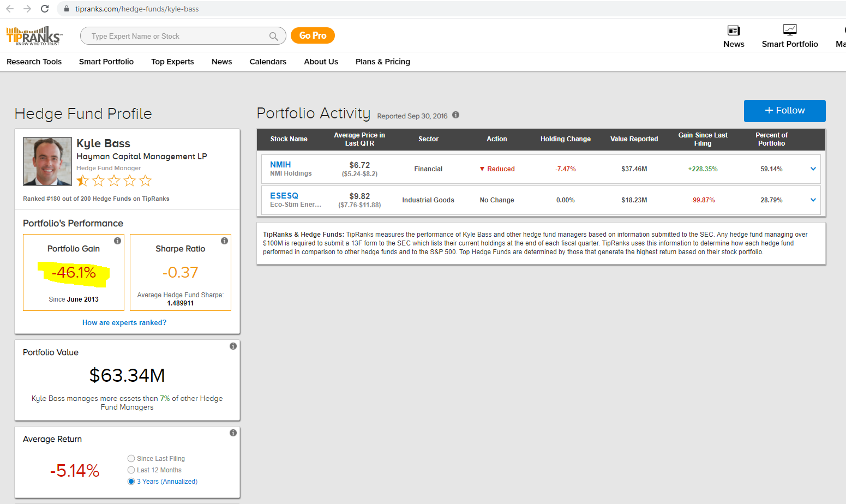This screenshot has height=504, width=846.
Task: Click -7.47% holding change value
Action: [566, 169]
